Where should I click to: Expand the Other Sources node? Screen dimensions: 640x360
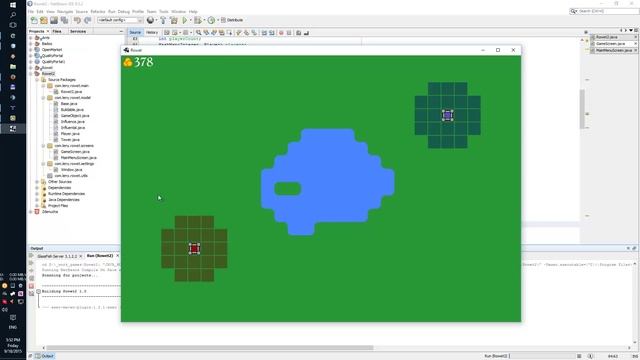[37, 182]
